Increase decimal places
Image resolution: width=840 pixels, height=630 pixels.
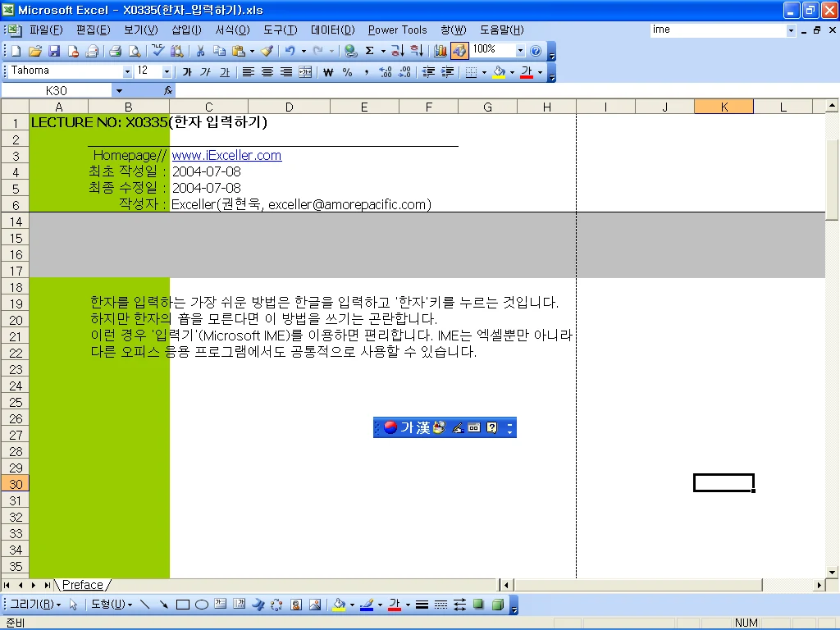pyautogui.click(x=386, y=72)
